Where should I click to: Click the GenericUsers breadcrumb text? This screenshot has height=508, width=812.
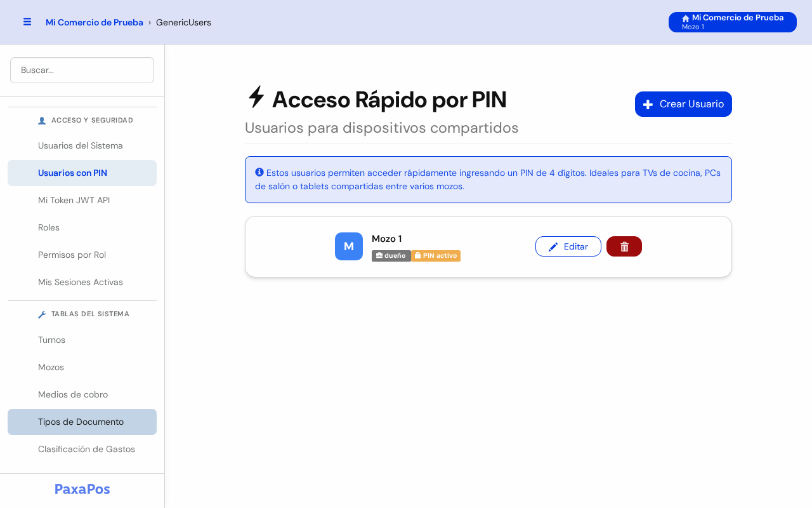(183, 22)
